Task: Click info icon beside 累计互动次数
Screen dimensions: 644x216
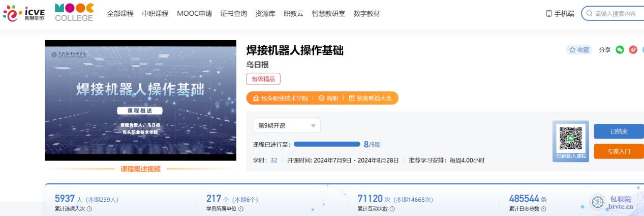Action: 392,209
